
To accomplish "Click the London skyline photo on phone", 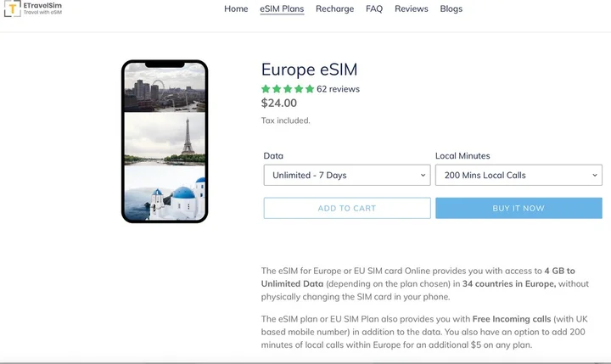I will 165,89.
